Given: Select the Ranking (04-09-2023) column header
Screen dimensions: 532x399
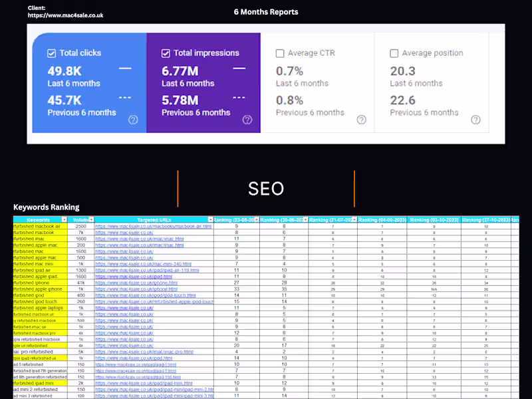Looking at the screenshot, I should (x=382, y=220).
